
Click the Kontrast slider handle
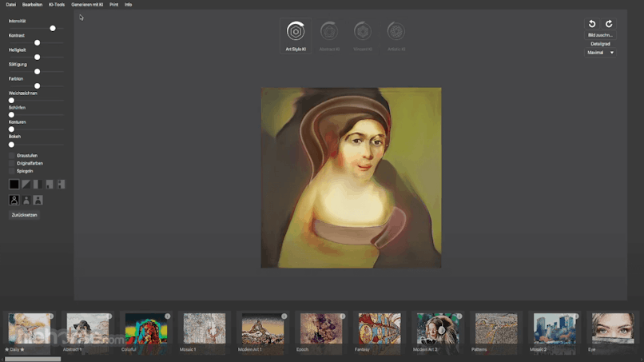point(37,42)
